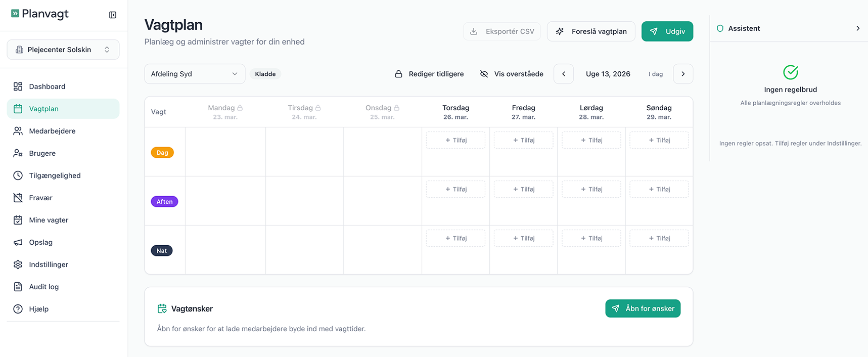Viewport: 868px width, 357px height.
Task: Click the Audit log document icon
Action: click(x=18, y=287)
